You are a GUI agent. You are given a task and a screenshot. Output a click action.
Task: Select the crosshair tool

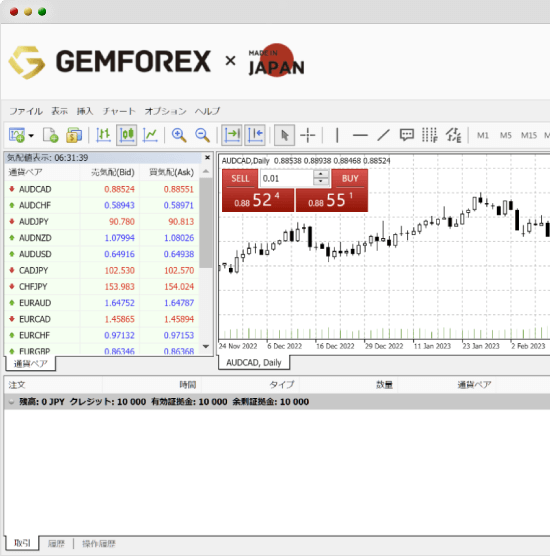click(307, 135)
